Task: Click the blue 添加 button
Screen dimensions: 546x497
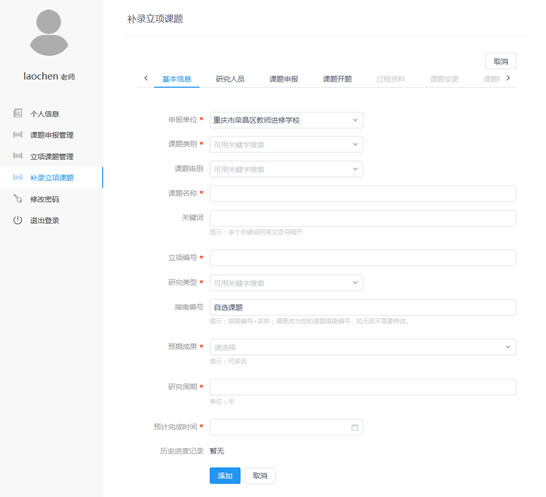Action: pos(225,475)
